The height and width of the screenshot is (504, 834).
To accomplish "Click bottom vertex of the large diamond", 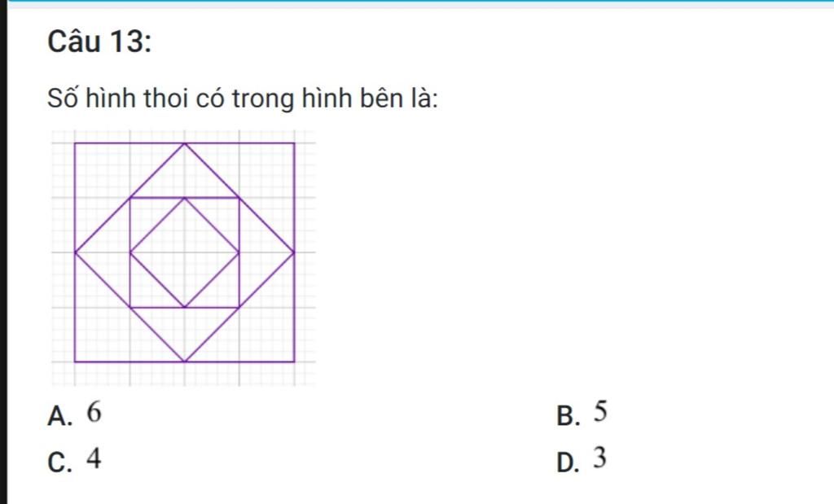I will point(185,362).
